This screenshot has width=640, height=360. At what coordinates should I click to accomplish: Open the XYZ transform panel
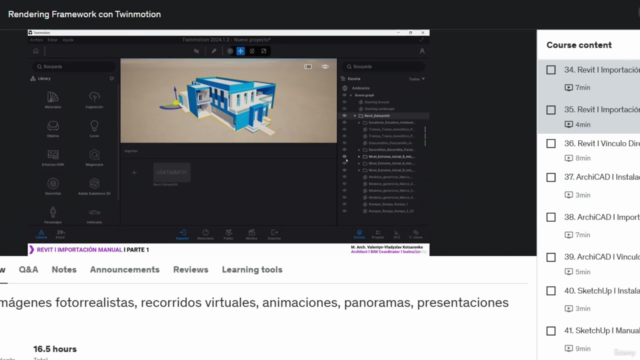coord(397,234)
